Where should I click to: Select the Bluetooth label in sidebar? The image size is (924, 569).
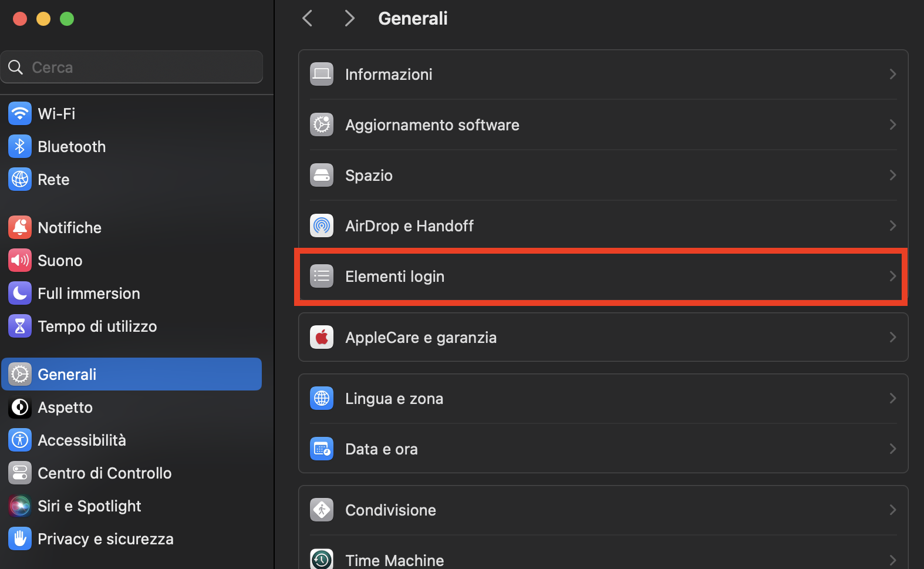pyautogui.click(x=72, y=146)
